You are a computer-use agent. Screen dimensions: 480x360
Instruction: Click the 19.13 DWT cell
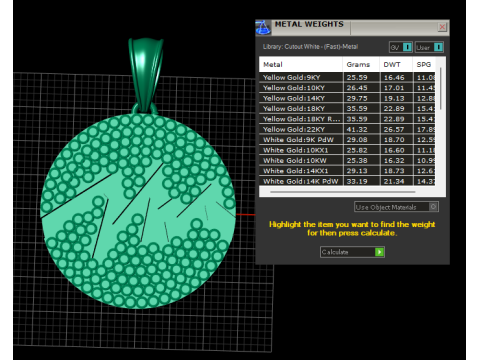396,98
